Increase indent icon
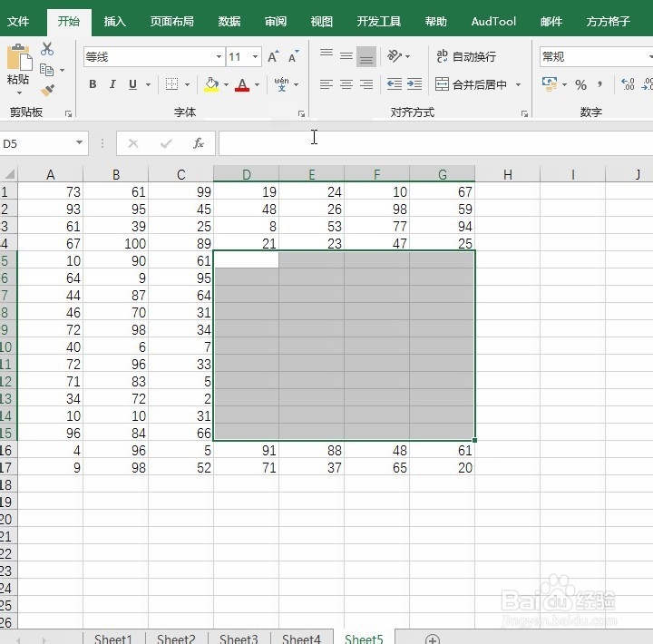The height and width of the screenshot is (644, 653). 414,84
